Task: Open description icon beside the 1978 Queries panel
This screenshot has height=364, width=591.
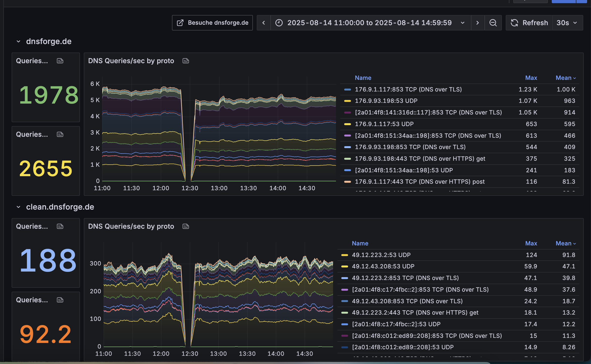Action: click(60, 61)
